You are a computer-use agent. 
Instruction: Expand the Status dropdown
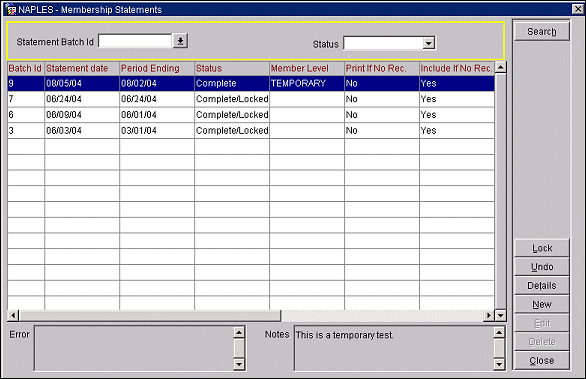(x=429, y=43)
